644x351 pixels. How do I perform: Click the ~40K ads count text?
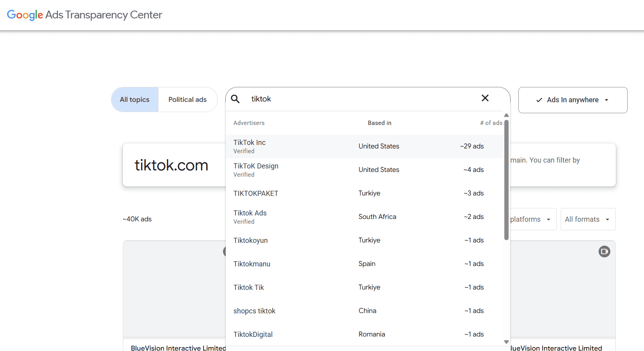coord(137,219)
